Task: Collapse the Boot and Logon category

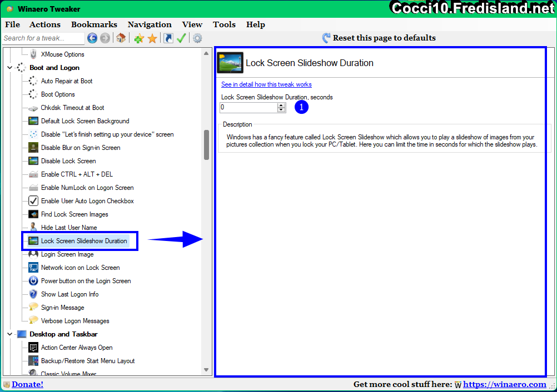Action: (10, 67)
